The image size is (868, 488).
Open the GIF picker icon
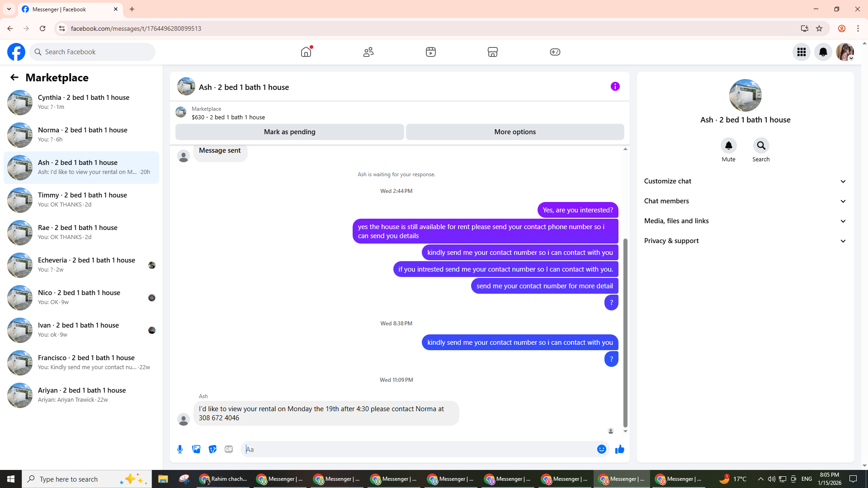point(229,449)
